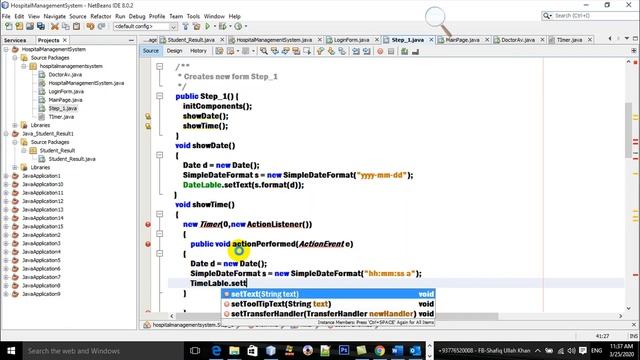
Task: Click the error marker beside new Timer line
Action: coord(148,224)
